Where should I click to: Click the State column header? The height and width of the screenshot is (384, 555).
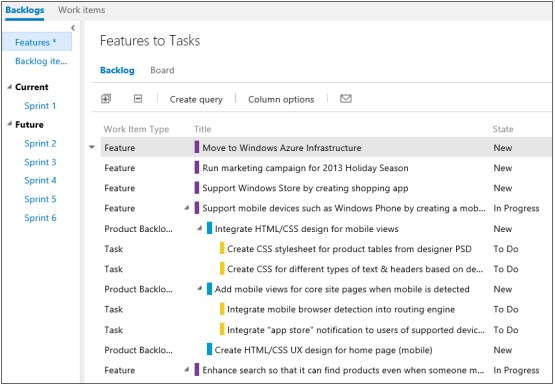(x=503, y=129)
